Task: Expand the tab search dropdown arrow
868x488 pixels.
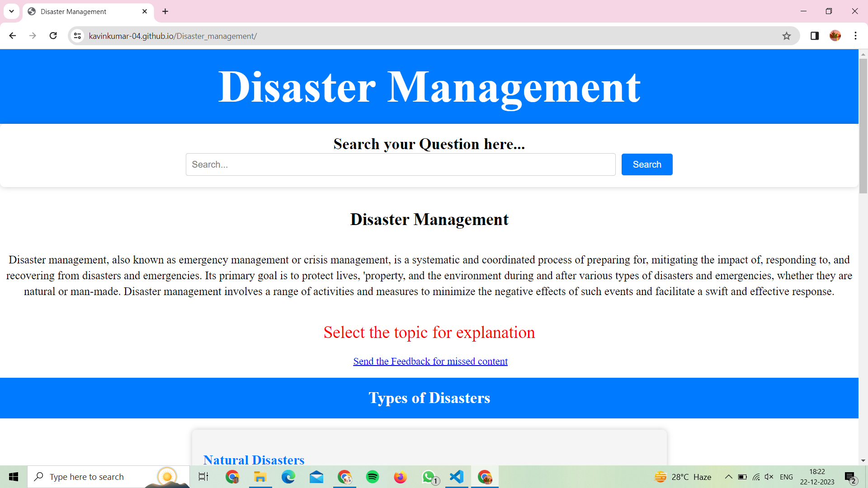Action: point(11,11)
